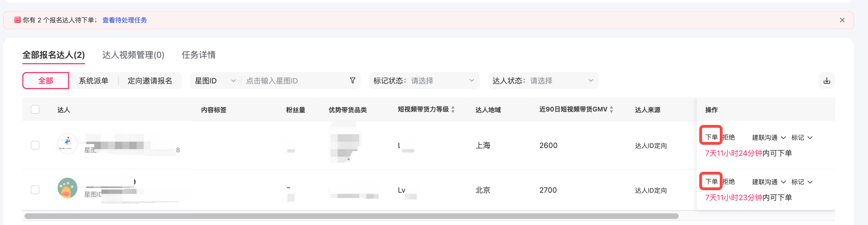Switch to 达人视频管理(0) tab
The width and height of the screenshot is (868, 225).
(133, 55)
